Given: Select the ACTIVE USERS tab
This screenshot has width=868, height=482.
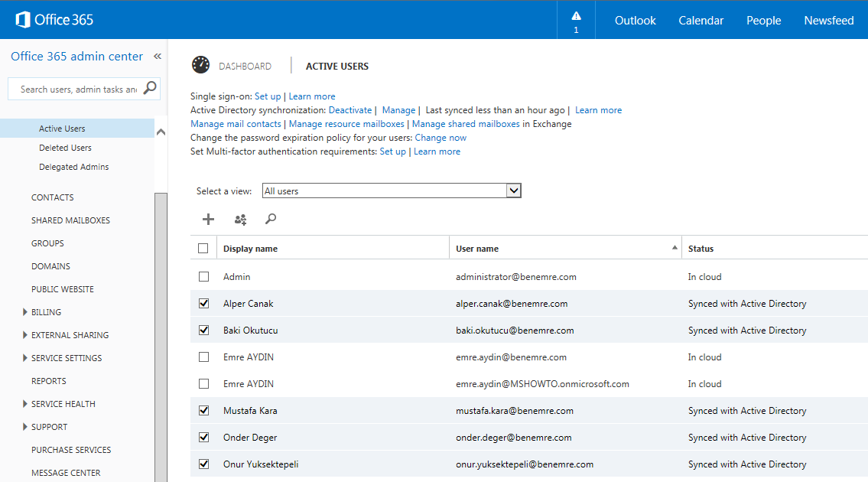Looking at the screenshot, I should point(337,67).
